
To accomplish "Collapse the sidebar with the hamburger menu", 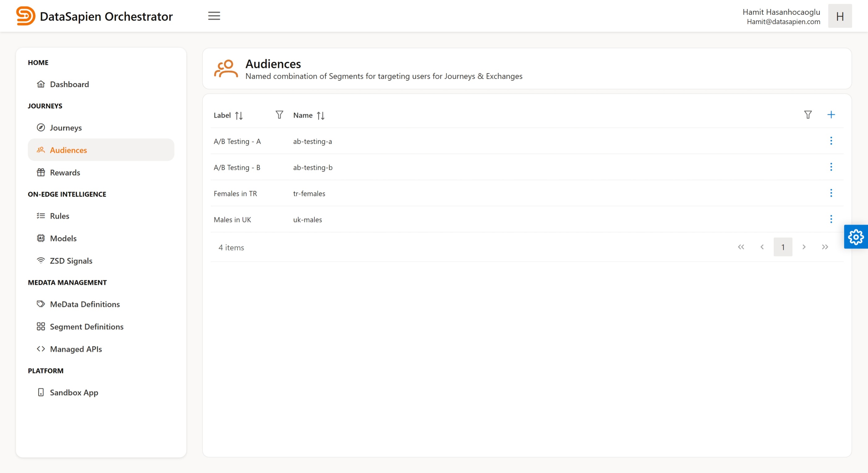I will 214,16.
